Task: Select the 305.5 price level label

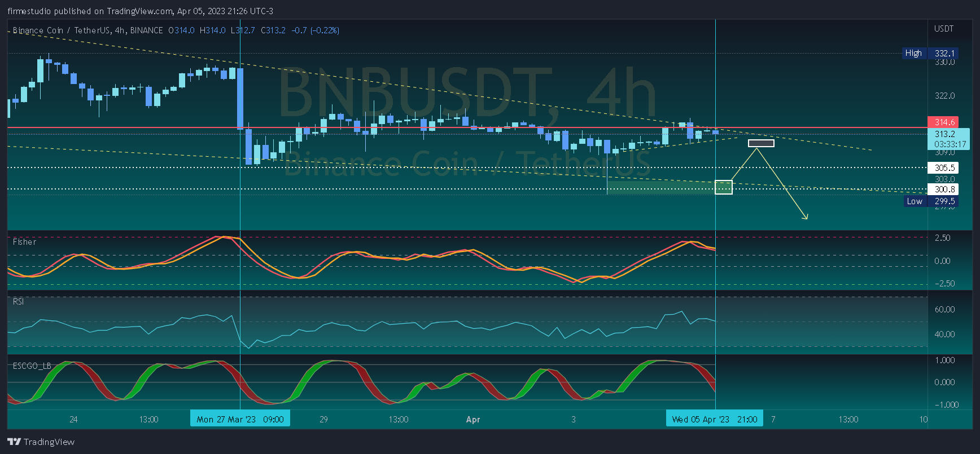Action: tap(943, 168)
